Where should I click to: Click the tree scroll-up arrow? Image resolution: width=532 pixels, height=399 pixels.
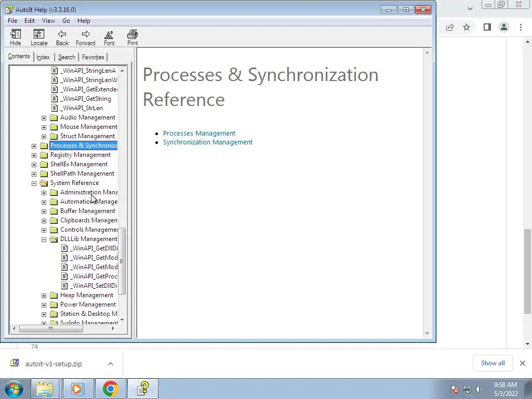point(122,70)
